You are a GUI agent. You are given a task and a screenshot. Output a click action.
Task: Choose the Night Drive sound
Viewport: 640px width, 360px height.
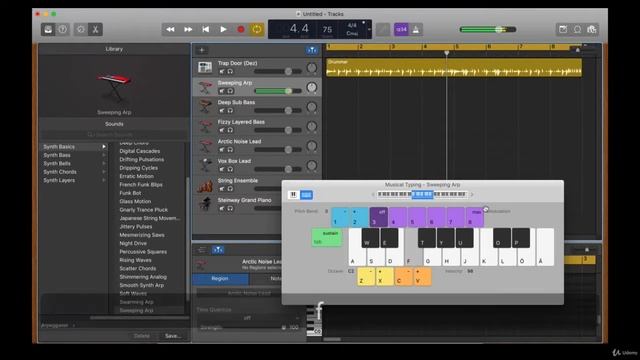(133, 243)
